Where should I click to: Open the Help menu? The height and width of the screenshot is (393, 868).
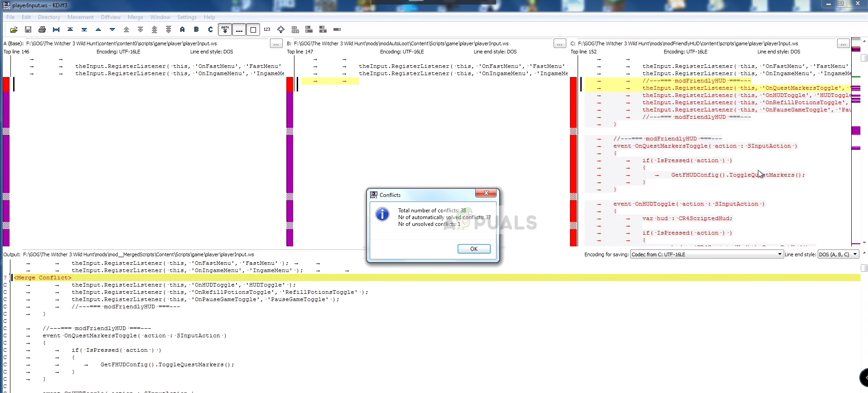click(209, 17)
